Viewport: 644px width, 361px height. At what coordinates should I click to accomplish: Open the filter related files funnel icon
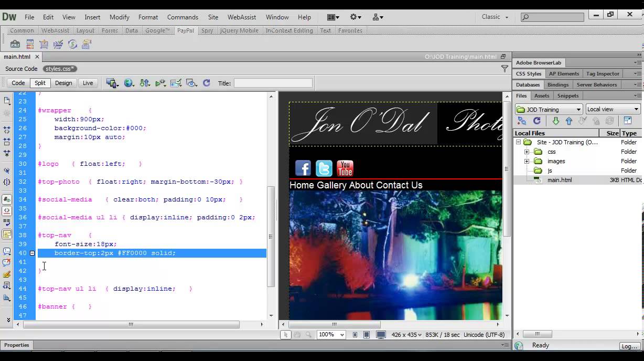(x=505, y=69)
